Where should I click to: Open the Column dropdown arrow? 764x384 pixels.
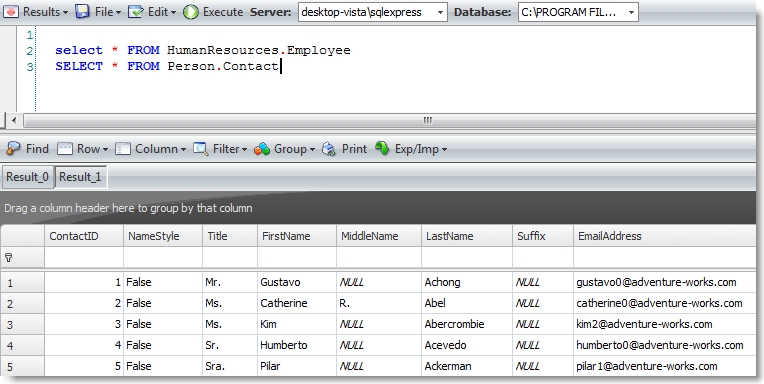tap(183, 150)
